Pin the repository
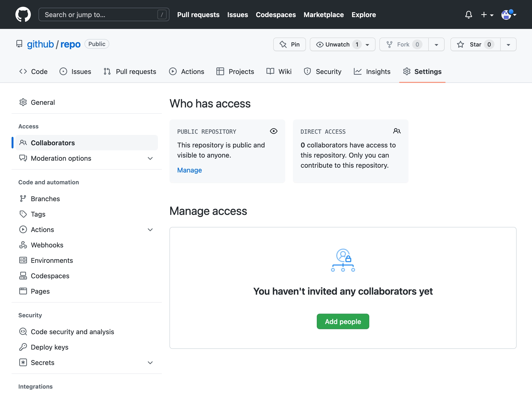 click(289, 44)
